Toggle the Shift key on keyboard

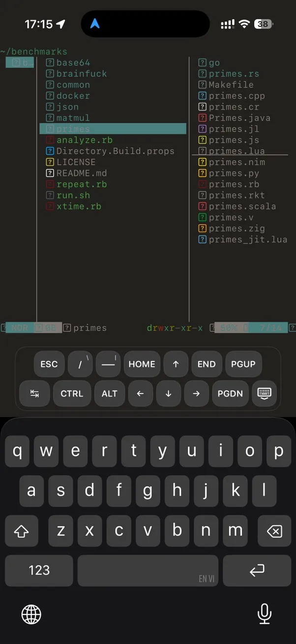22,531
